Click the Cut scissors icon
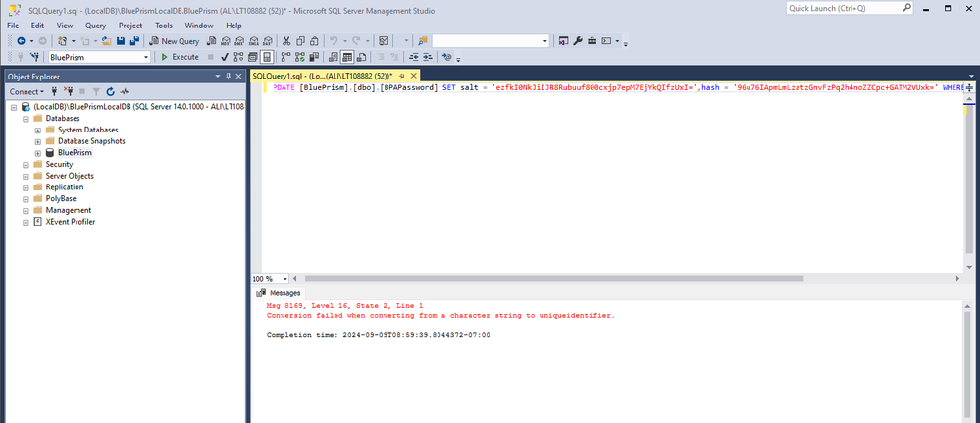 coord(286,41)
